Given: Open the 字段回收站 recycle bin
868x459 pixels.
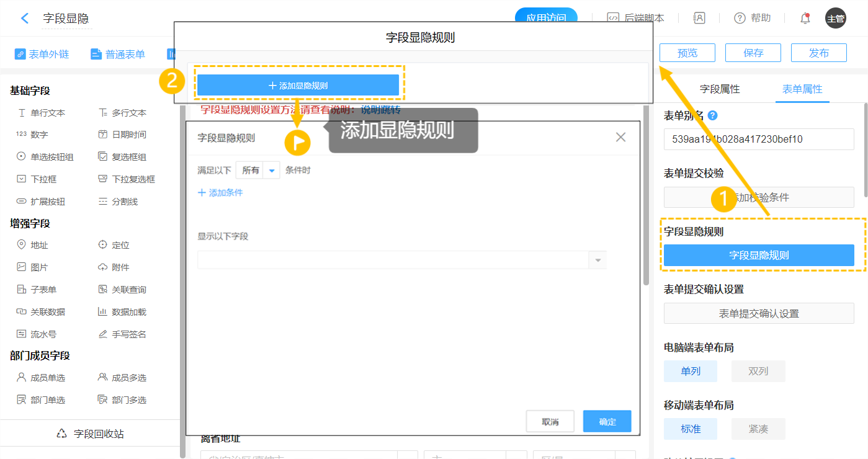Looking at the screenshot, I should [x=91, y=434].
